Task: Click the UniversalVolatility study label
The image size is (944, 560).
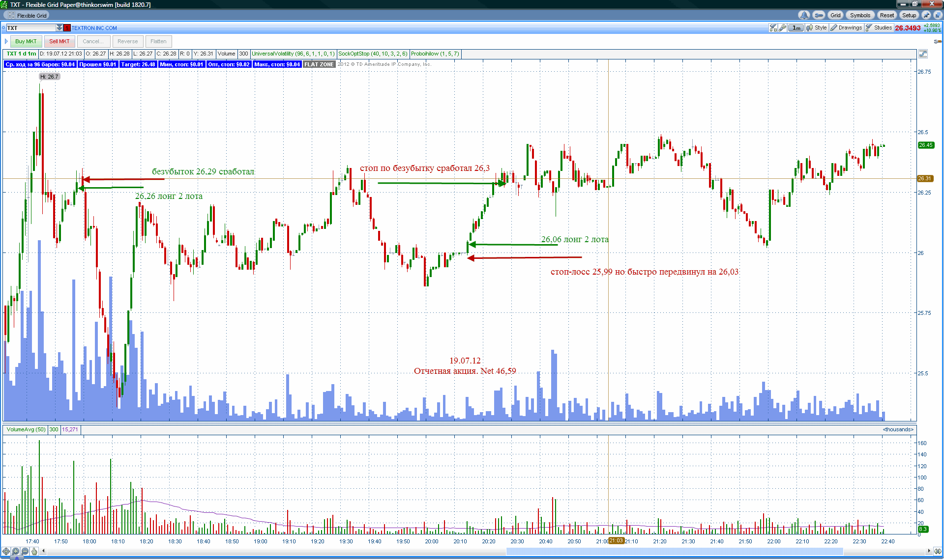Action: [293, 54]
